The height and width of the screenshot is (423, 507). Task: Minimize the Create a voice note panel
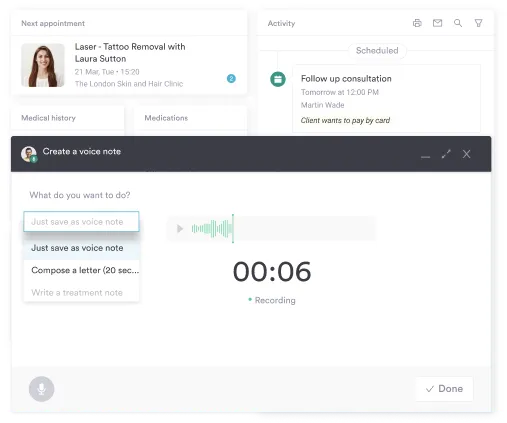(x=425, y=156)
